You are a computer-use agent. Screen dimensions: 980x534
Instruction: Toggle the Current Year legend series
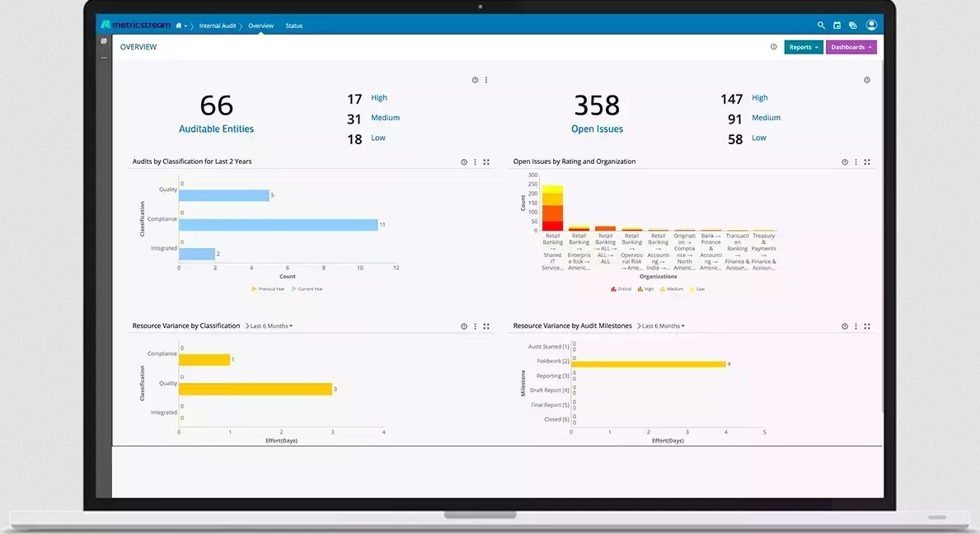point(307,289)
